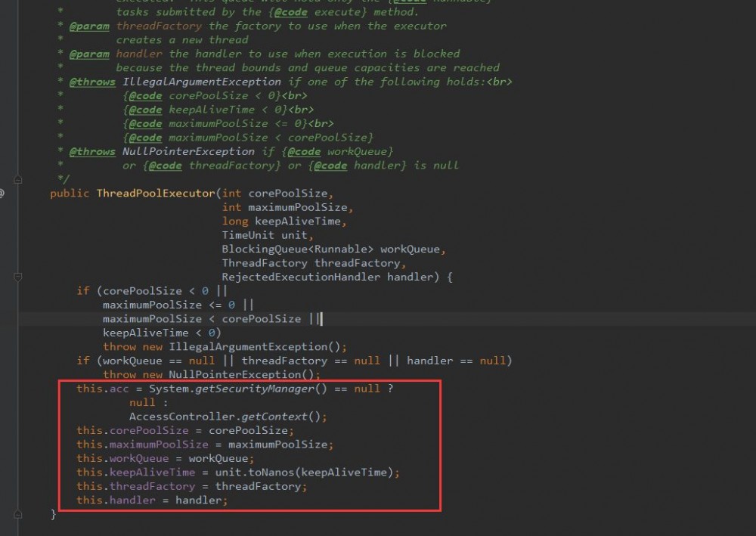Click the "public" keyword of the constructor

pos(70,194)
